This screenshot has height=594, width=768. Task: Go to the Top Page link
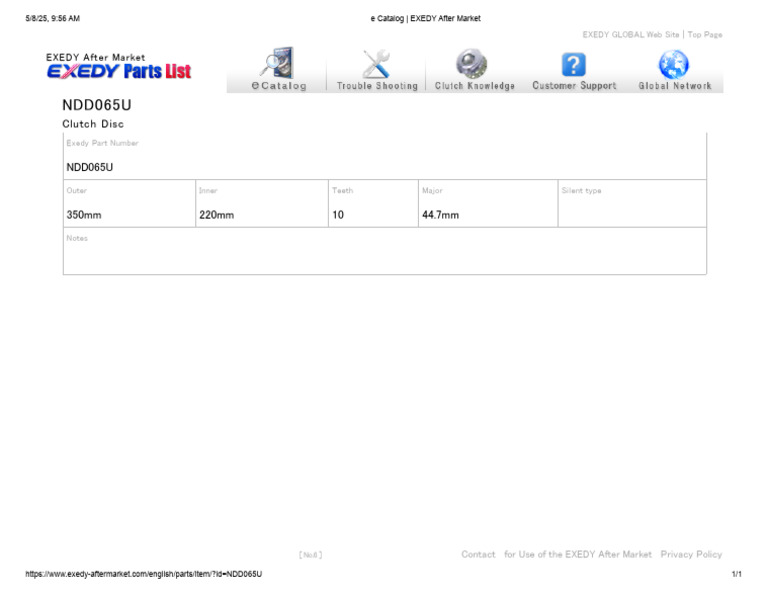[705, 34]
